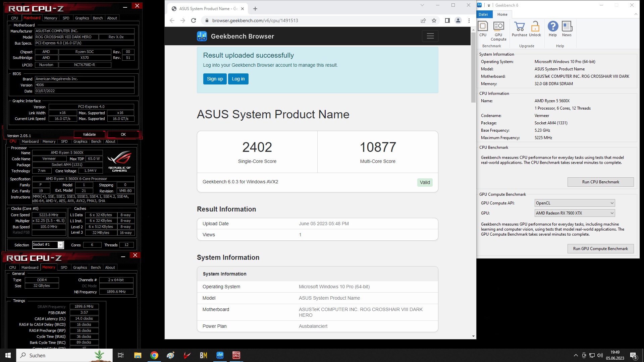Collapse the Geekbench ribbon chevron
This screenshot has width=644, height=362.
coord(636,14)
